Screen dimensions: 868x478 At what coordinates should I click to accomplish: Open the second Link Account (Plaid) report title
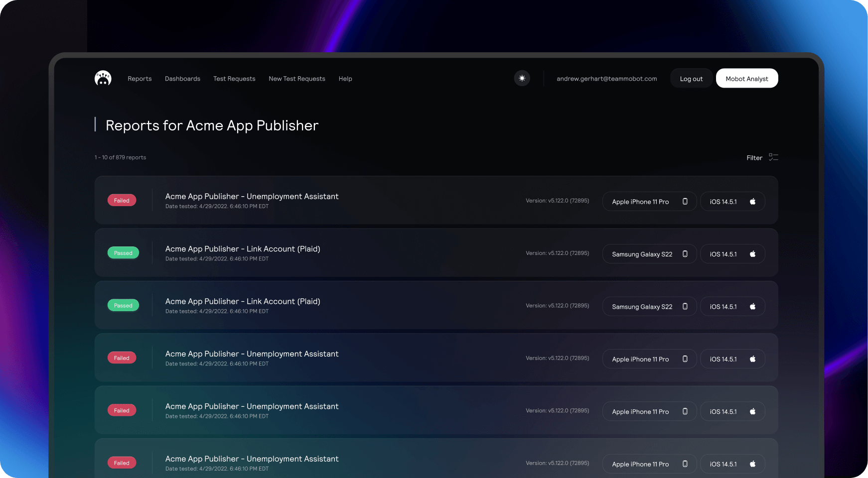tap(243, 301)
